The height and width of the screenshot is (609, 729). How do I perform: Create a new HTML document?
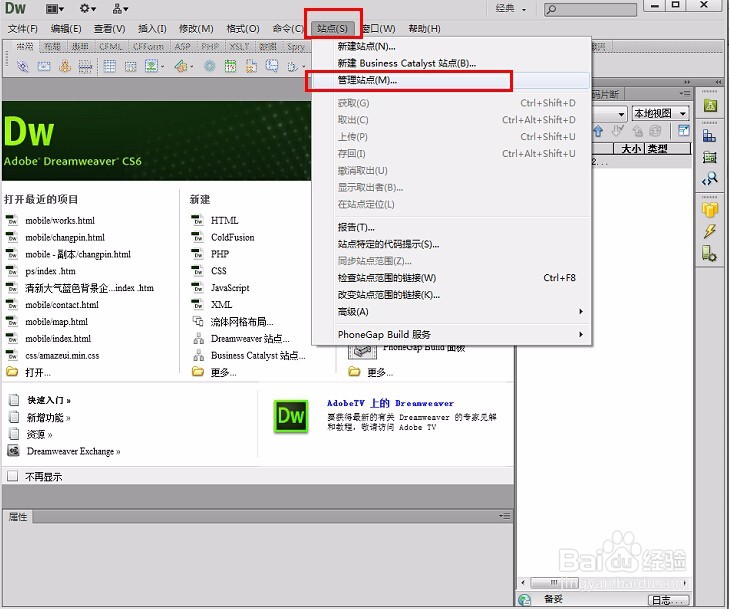pyautogui.click(x=224, y=220)
